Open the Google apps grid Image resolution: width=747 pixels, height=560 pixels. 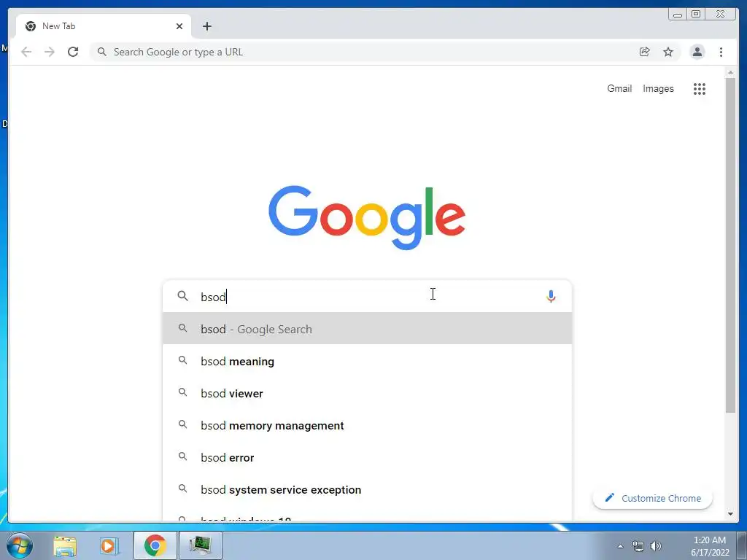point(699,88)
